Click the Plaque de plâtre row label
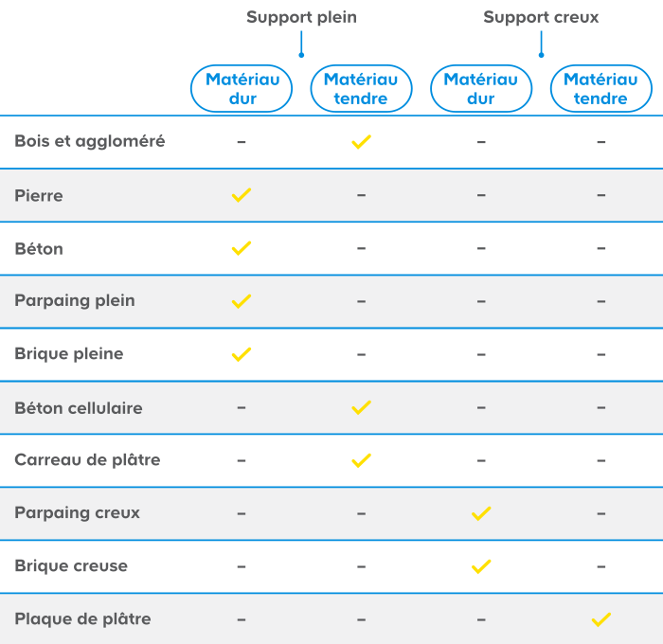 83,619
